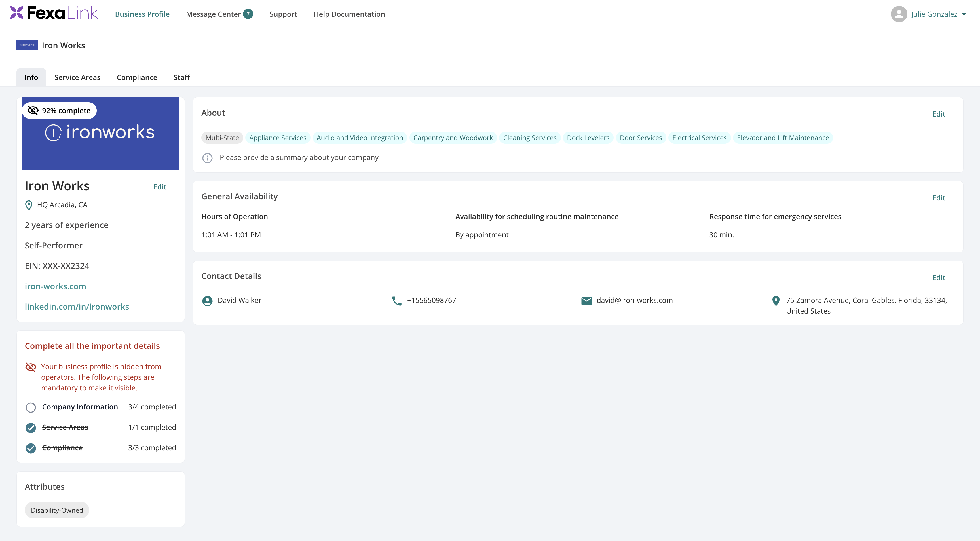Expand the Julie Gonzalez account dropdown arrow
This screenshot has height=541, width=980.
[964, 14]
